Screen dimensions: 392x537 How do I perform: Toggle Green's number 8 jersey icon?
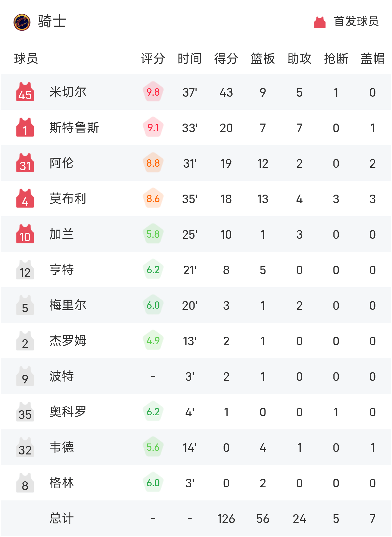tap(25, 483)
